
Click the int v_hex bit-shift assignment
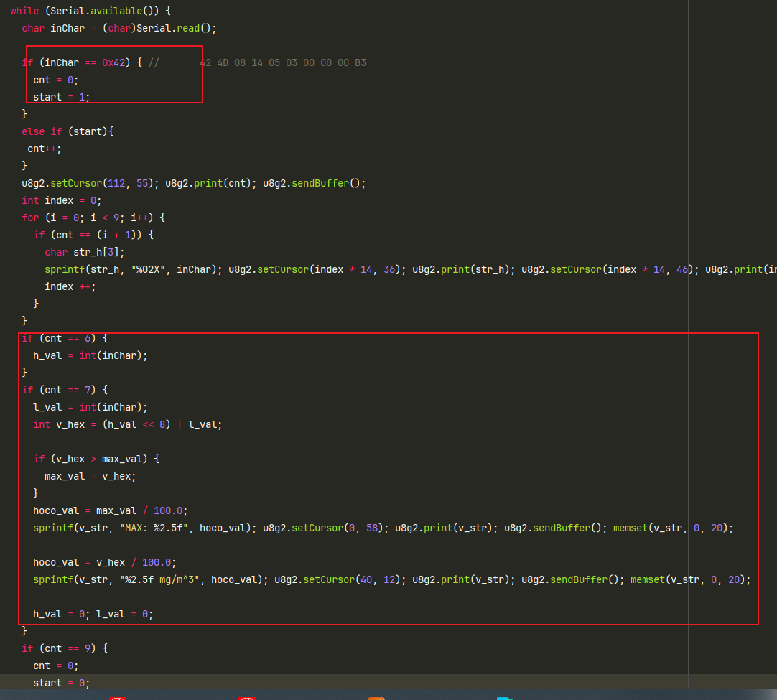coord(128,424)
